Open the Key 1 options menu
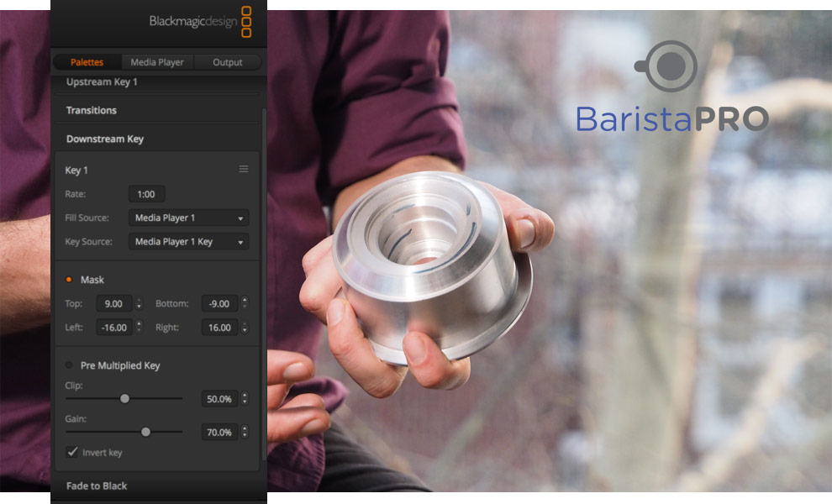 [244, 169]
